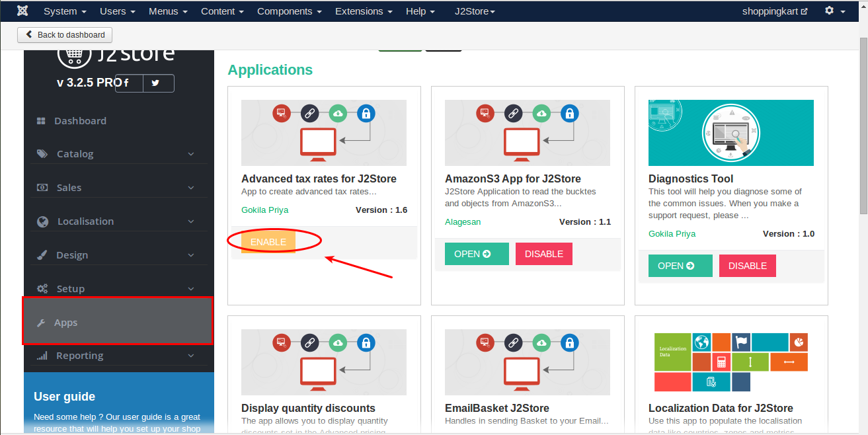Click the Localisation globe icon
Screen dimensions: 868x435
(43, 221)
